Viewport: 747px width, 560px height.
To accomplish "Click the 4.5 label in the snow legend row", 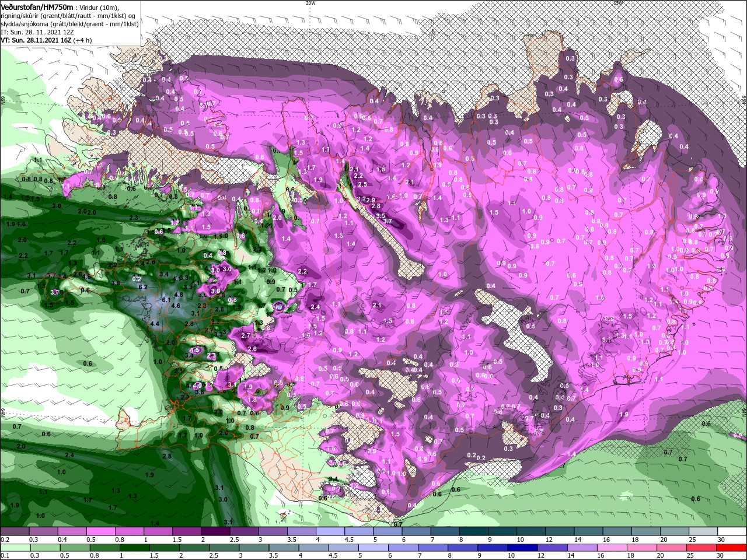I will point(349,540).
